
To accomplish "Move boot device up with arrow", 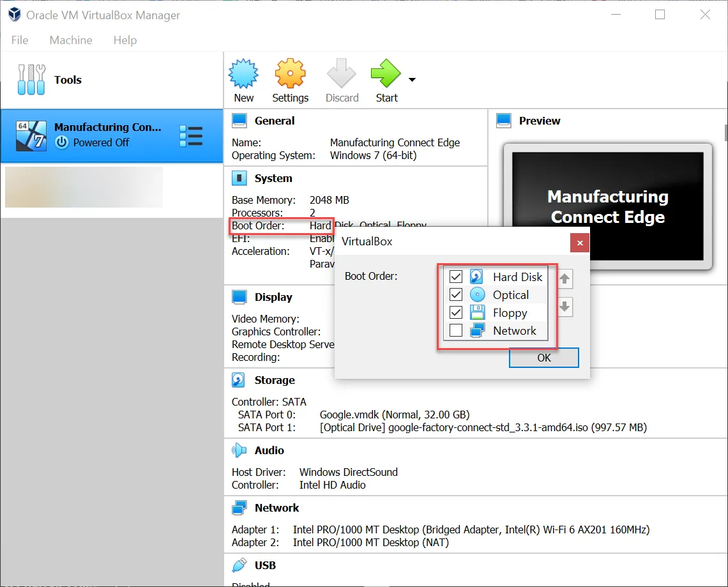I will coord(565,278).
